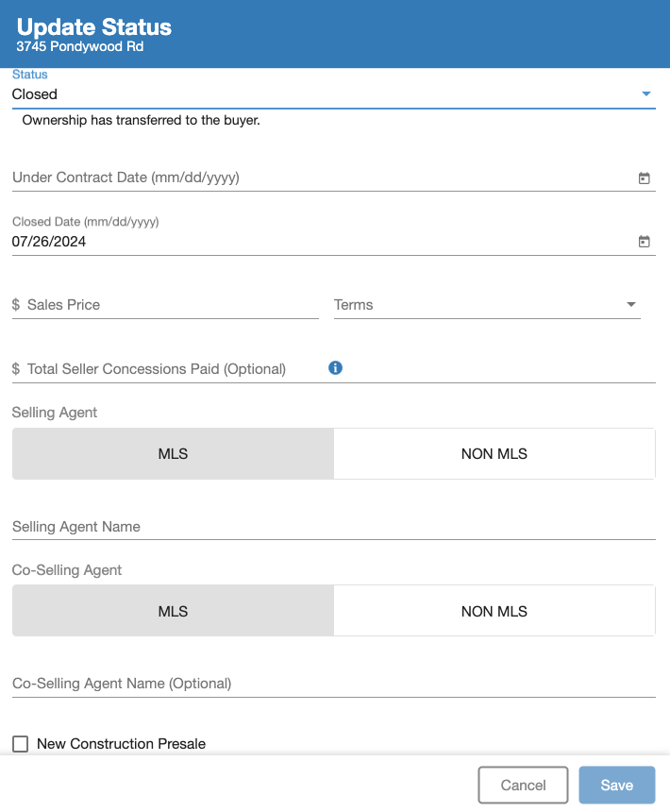Switch Co-Selling Agent to NON MLS

coord(494,610)
